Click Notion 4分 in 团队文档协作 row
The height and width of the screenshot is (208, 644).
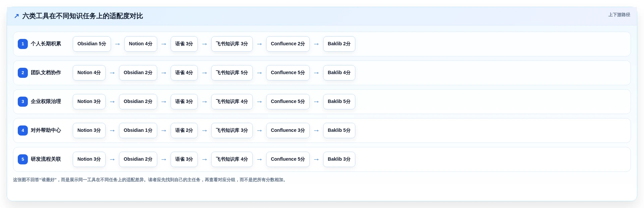89,73
